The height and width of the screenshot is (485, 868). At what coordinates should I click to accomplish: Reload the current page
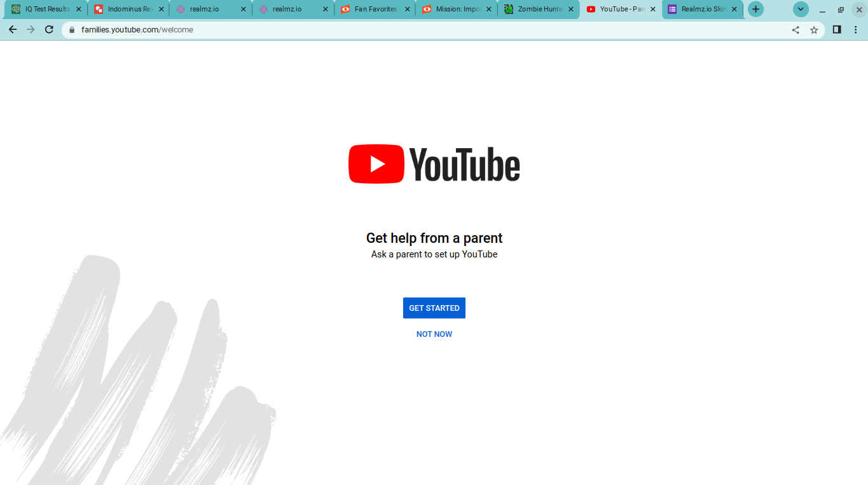(x=49, y=30)
